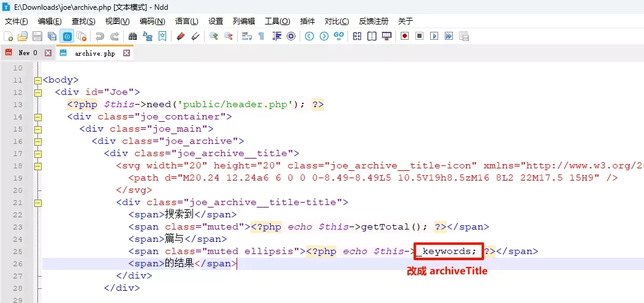Toggle show all characters pilcrow icon
644x303 pixels.
[x=262, y=37]
